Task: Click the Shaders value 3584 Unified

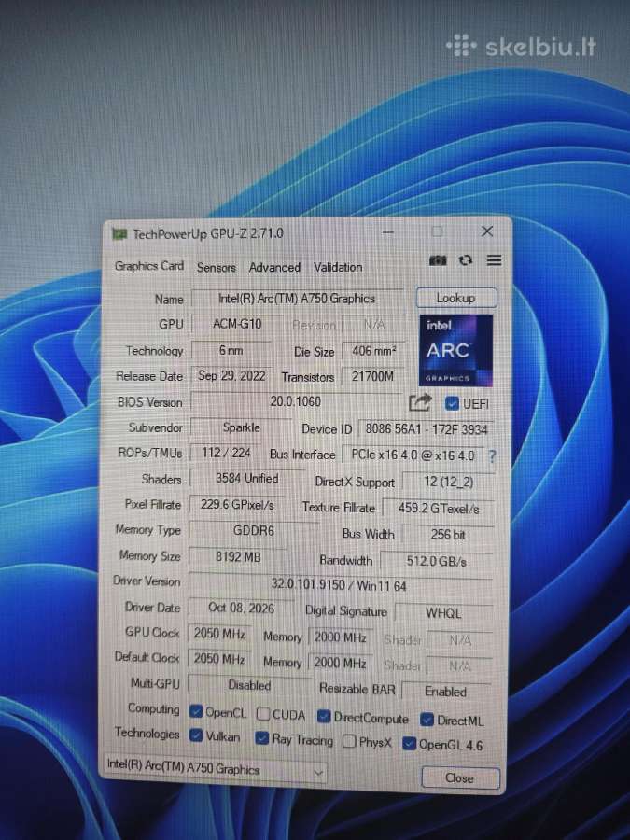Action: click(247, 479)
